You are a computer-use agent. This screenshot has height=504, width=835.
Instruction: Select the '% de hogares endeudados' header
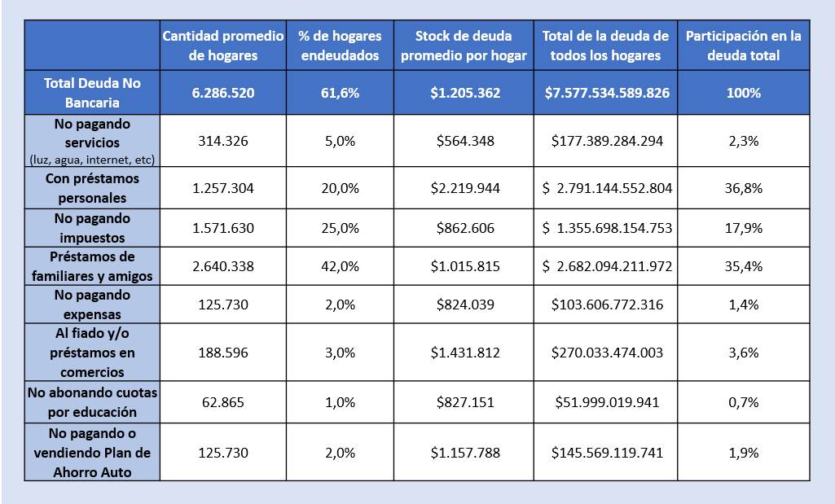point(340,46)
